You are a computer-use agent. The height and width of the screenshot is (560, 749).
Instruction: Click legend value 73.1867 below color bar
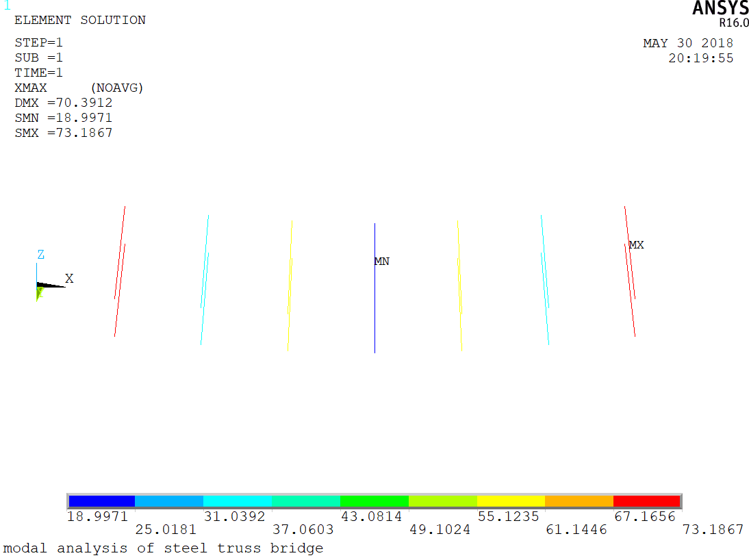coord(713,529)
